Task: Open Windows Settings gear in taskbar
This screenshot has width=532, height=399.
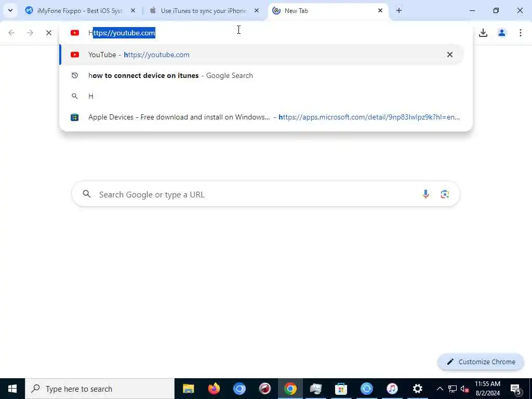Action: [418, 389]
